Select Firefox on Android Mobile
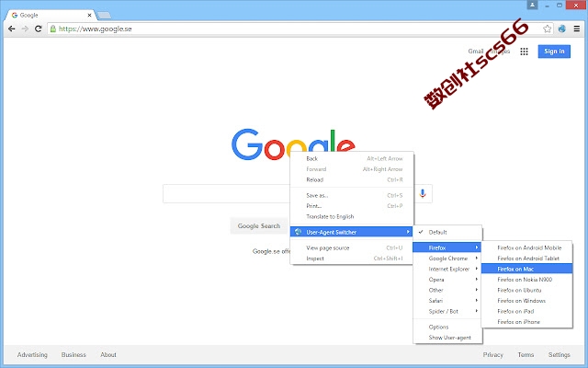 pyautogui.click(x=526, y=247)
